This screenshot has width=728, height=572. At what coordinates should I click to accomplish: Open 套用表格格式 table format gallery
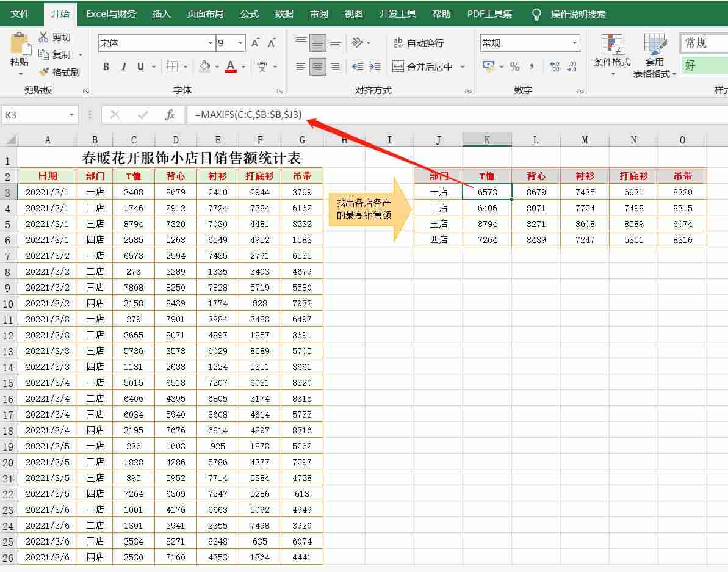tap(654, 56)
